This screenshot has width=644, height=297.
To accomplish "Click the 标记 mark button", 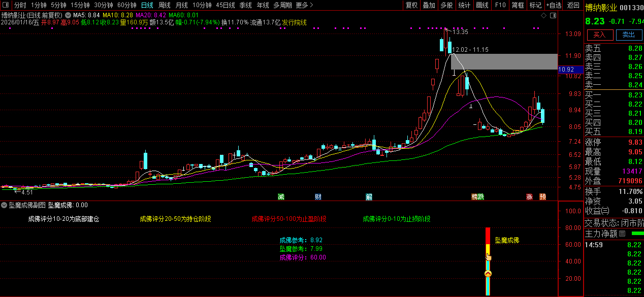I will pos(536,5).
